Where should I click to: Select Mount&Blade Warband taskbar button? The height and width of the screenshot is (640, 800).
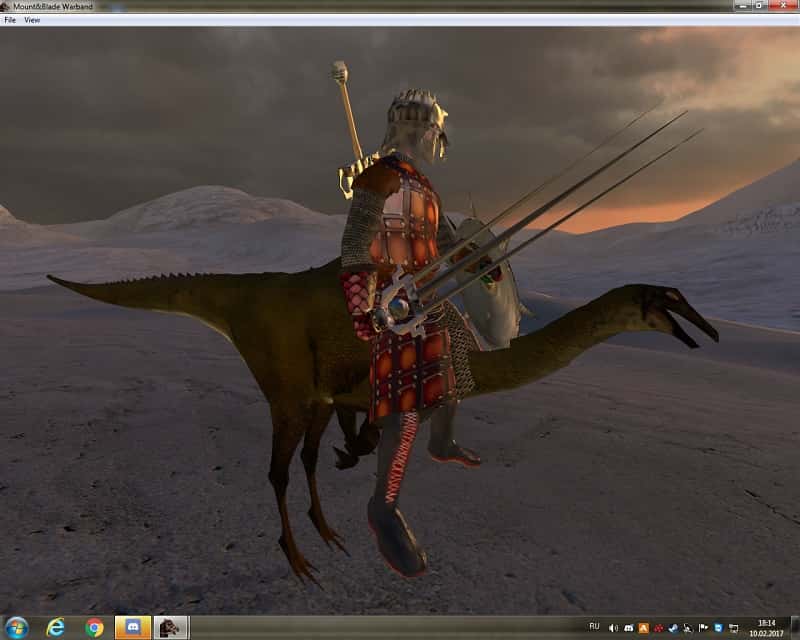click(x=171, y=627)
